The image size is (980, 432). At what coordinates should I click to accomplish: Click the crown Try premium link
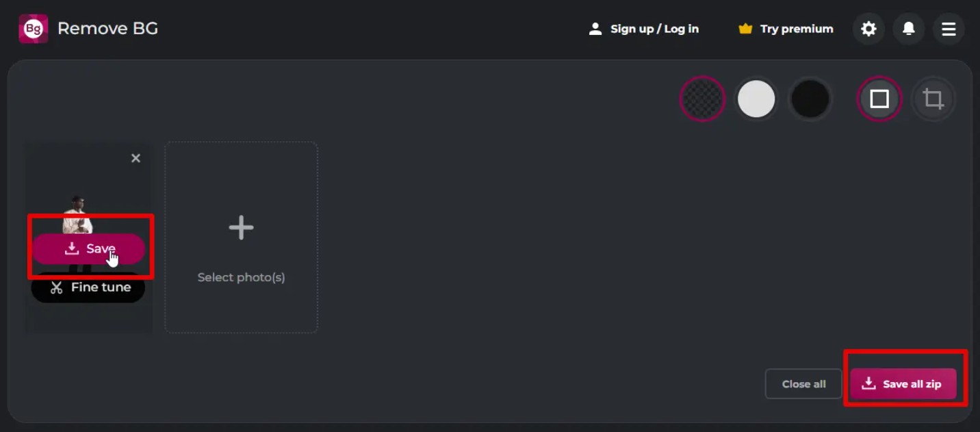[786, 29]
